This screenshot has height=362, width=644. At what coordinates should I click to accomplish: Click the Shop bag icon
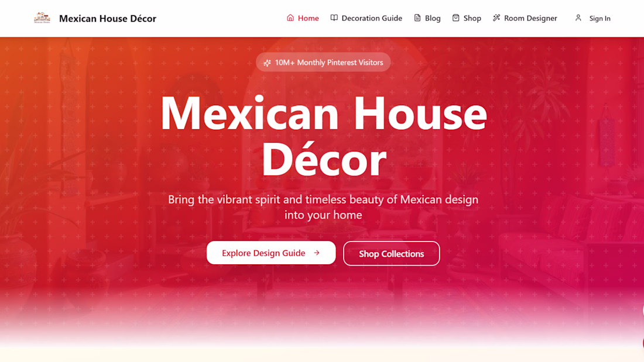[x=456, y=18]
